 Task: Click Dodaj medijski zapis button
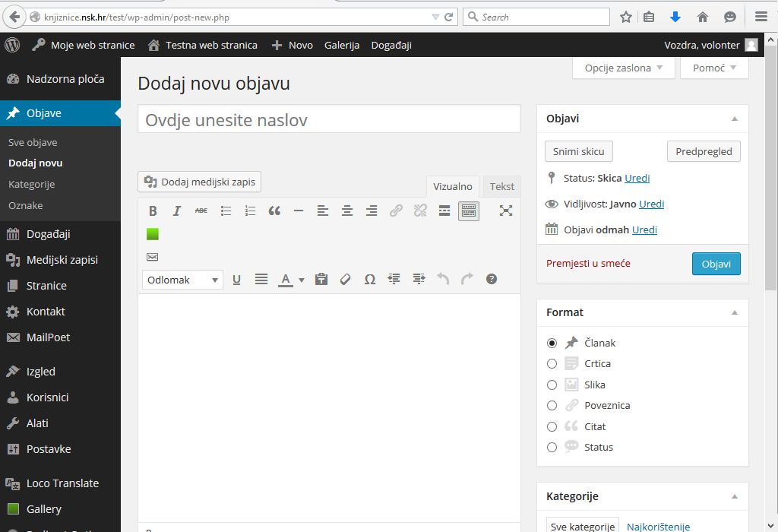[200, 182]
